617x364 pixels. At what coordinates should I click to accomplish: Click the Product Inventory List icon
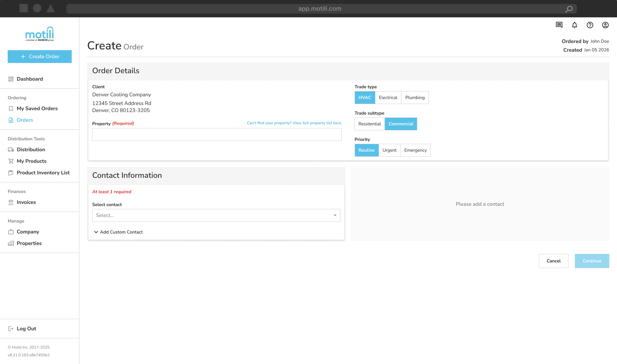tap(11, 173)
